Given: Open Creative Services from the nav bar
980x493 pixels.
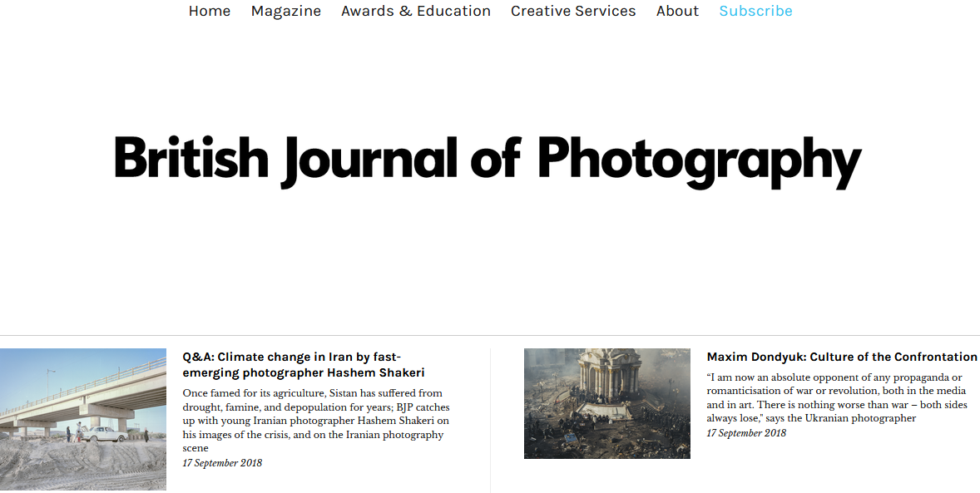Looking at the screenshot, I should click(572, 11).
